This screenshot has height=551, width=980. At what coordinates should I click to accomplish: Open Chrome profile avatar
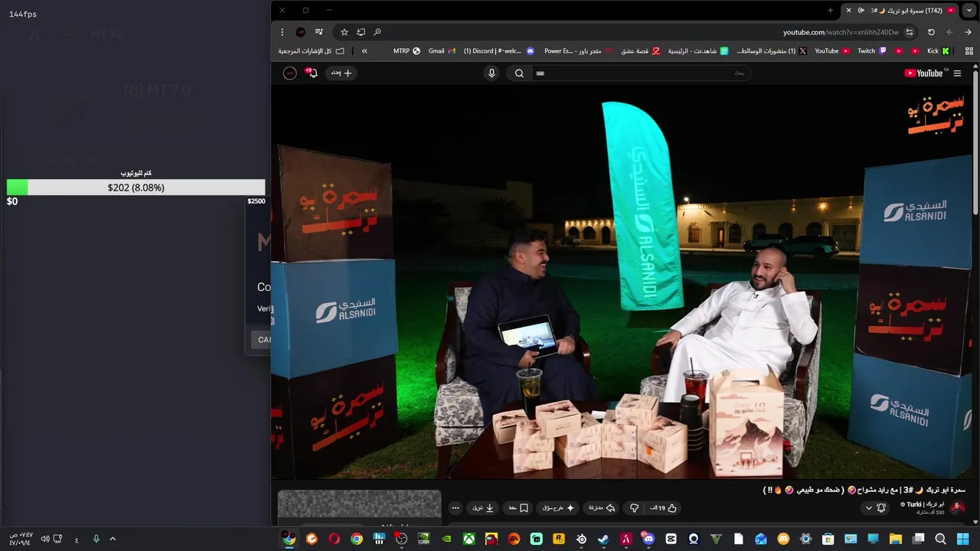(x=300, y=32)
